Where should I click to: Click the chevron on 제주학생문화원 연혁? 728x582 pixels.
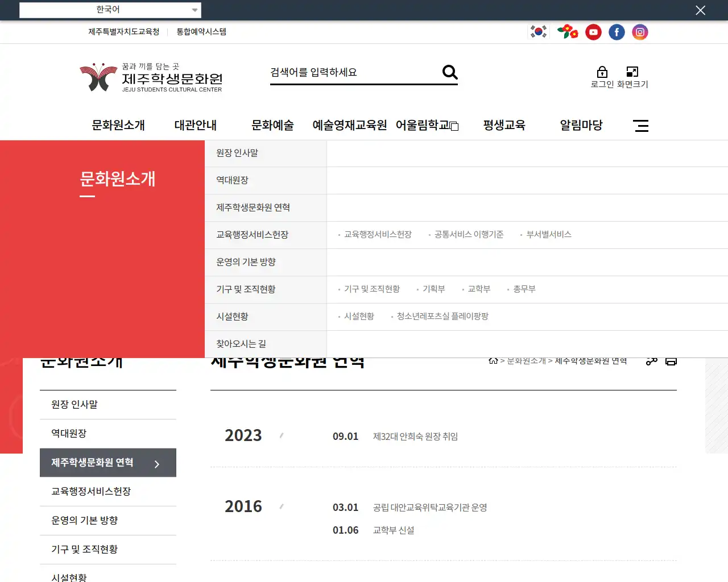157,464
